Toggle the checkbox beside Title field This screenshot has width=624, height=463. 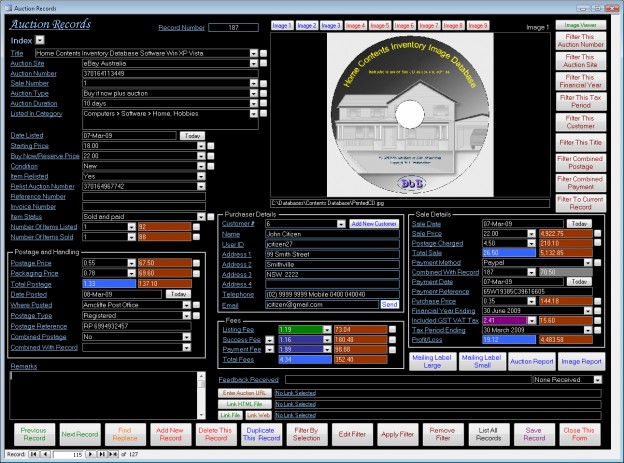click(263, 53)
